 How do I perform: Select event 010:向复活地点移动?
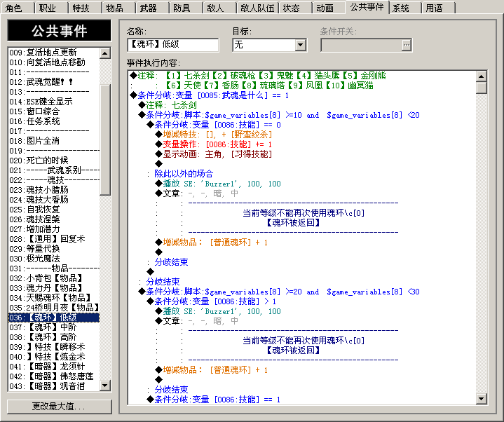tap(54, 62)
